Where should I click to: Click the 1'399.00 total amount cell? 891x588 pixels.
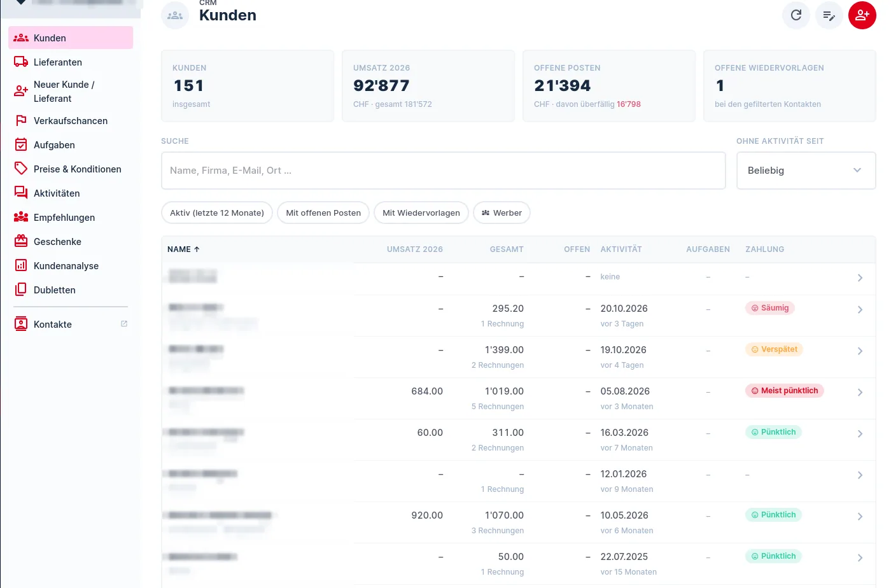point(504,350)
